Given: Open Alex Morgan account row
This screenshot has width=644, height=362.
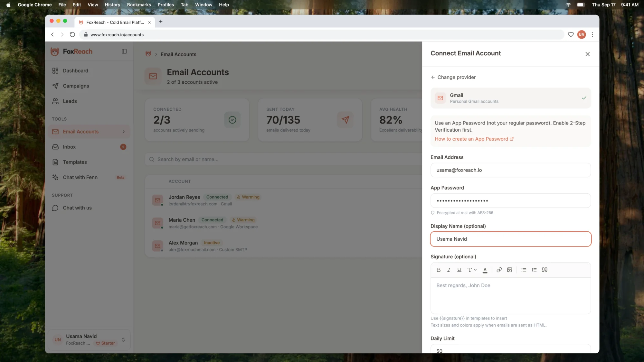Looking at the screenshot, I should click(283, 246).
